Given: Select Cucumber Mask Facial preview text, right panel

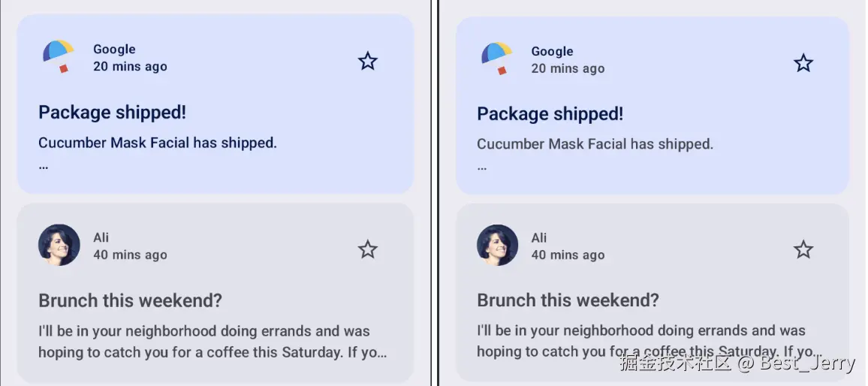Looking at the screenshot, I should click(x=595, y=144).
